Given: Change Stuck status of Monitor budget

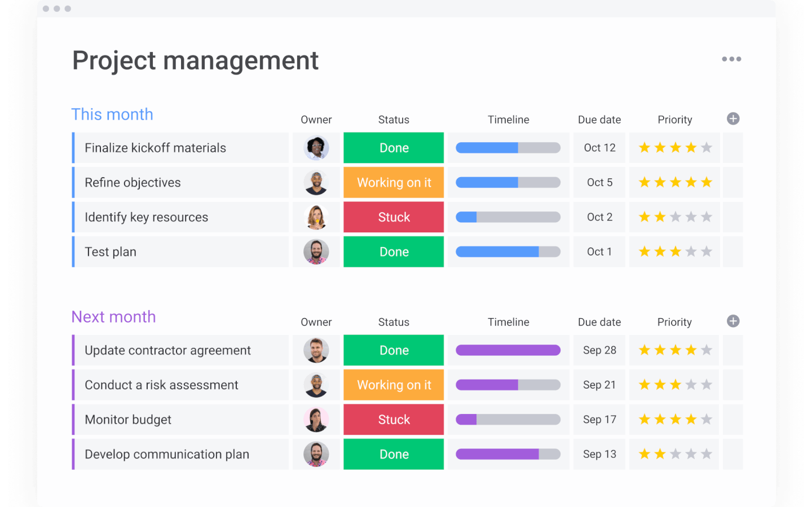Looking at the screenshot, I should pyautogui.click(x=394, y=420).
